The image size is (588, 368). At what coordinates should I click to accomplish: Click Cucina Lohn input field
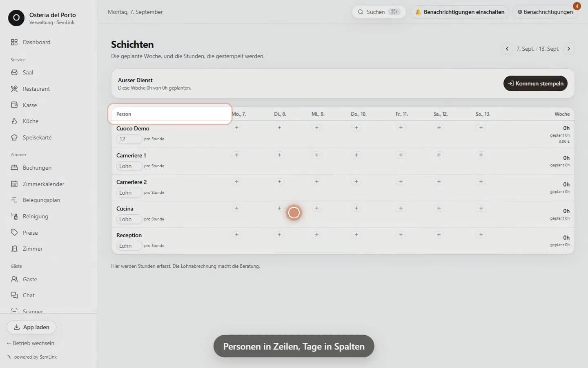tap(129, 219)
